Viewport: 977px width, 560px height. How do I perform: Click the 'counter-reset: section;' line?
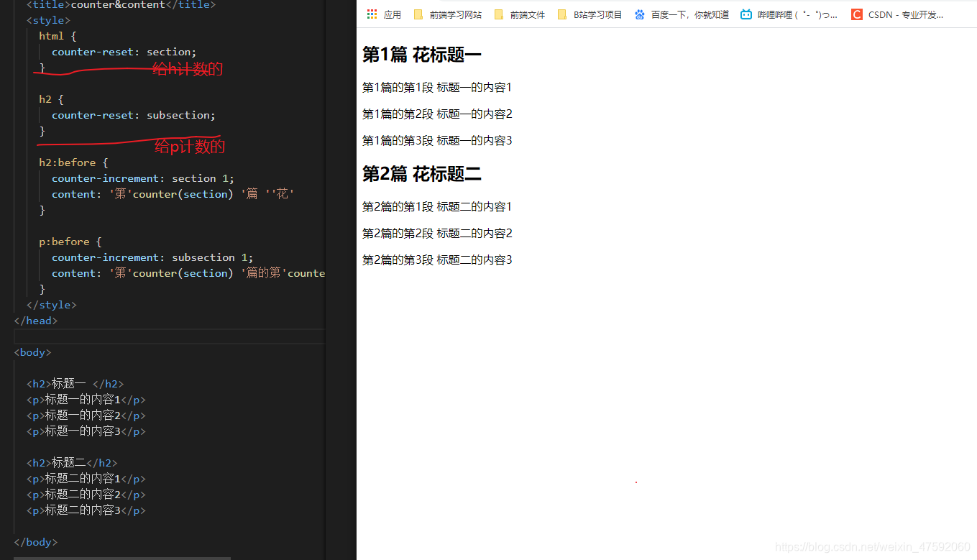pyautogui.click(x=124, y=52)
